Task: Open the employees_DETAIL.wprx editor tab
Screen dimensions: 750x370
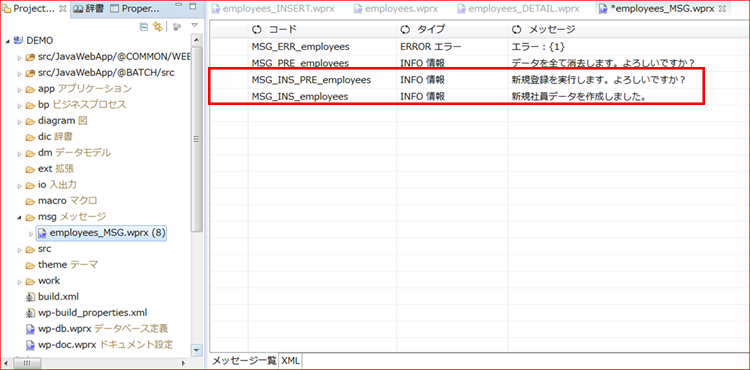Action: [518, 9]
